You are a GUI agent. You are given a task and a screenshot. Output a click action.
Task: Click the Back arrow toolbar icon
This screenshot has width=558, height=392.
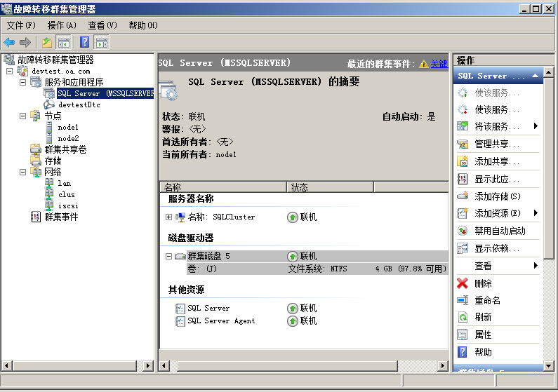coord(9,43)
